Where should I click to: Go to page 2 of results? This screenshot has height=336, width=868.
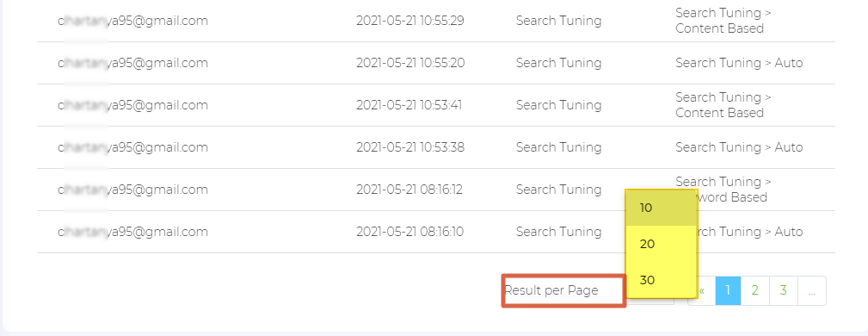[x=754, y=290]
